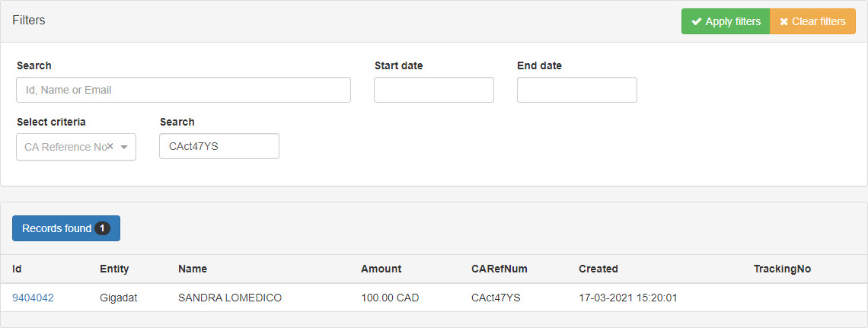This screenshot has width=868, height=328.
Task: Click the X icon on Clear filters
Action: click(783, 21)
